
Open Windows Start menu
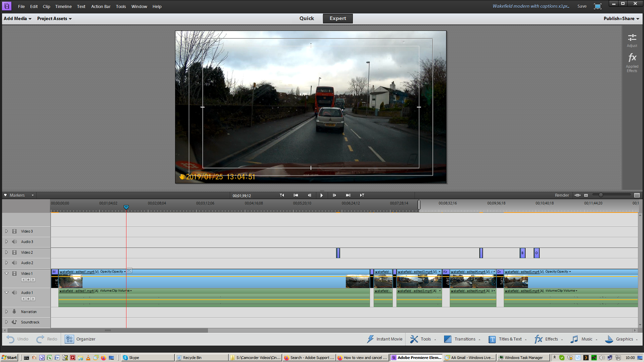[9, 357]
